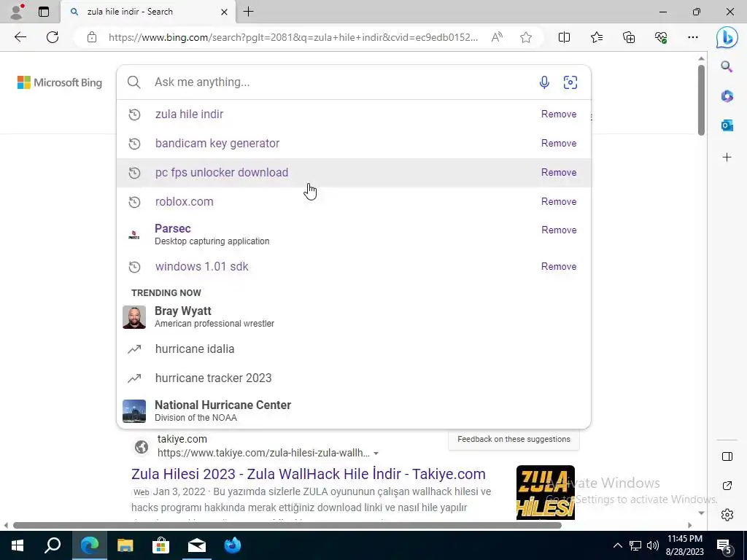Go to Microsoft Bing home logo
Screen dimensions: 747x560
(60, 82)
